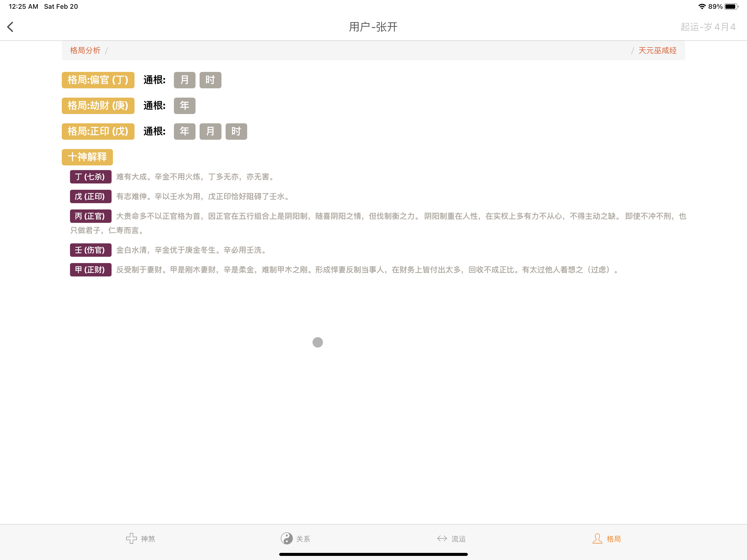Tap text 反受制于妻财
The image size is (747, 560).
click(139, 270)
